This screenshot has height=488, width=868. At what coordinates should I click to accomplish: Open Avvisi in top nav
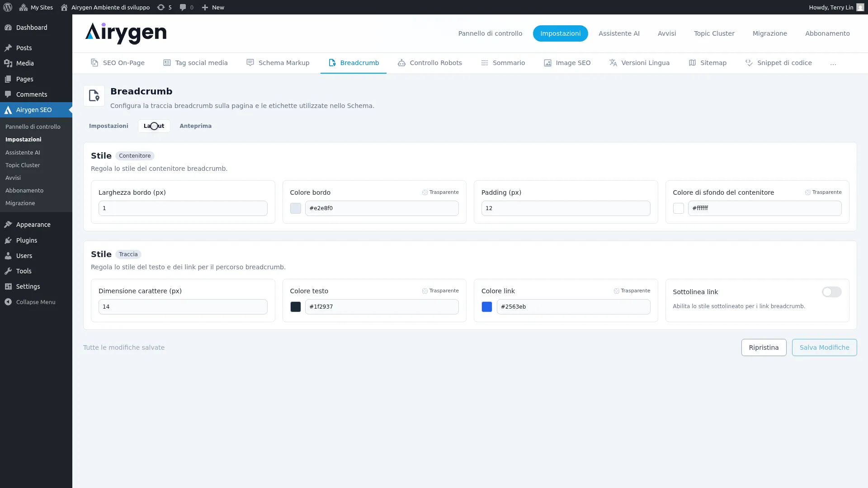point(667,33)
